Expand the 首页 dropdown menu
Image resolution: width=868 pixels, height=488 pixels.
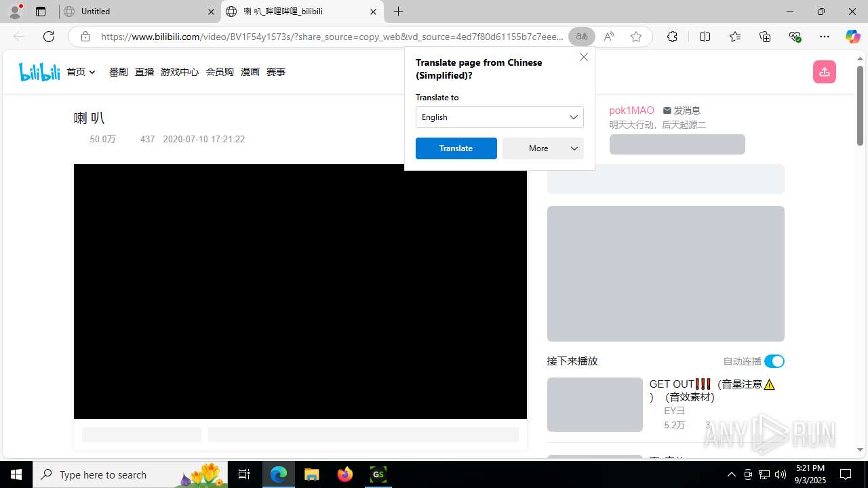[x=81, y=72]
